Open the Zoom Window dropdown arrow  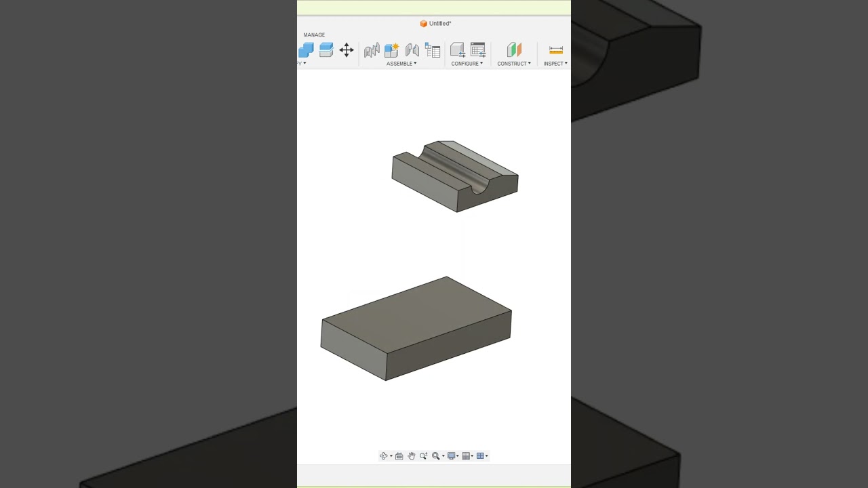point(443,456)
